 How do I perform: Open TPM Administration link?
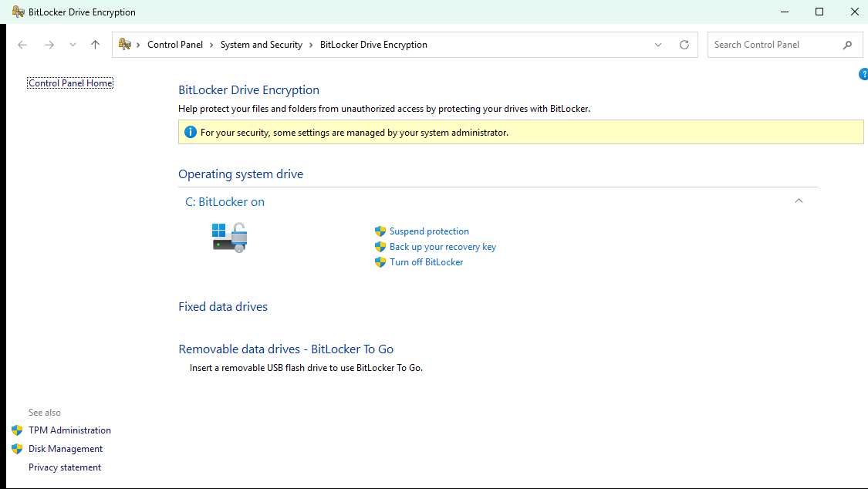(69, 430)
